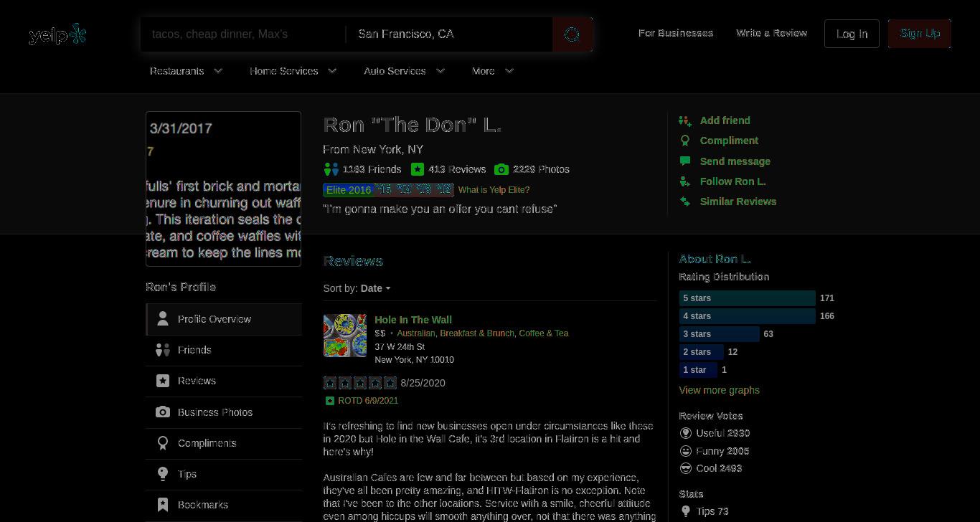Click the Send message speech bubble icon

coord(685,161)
